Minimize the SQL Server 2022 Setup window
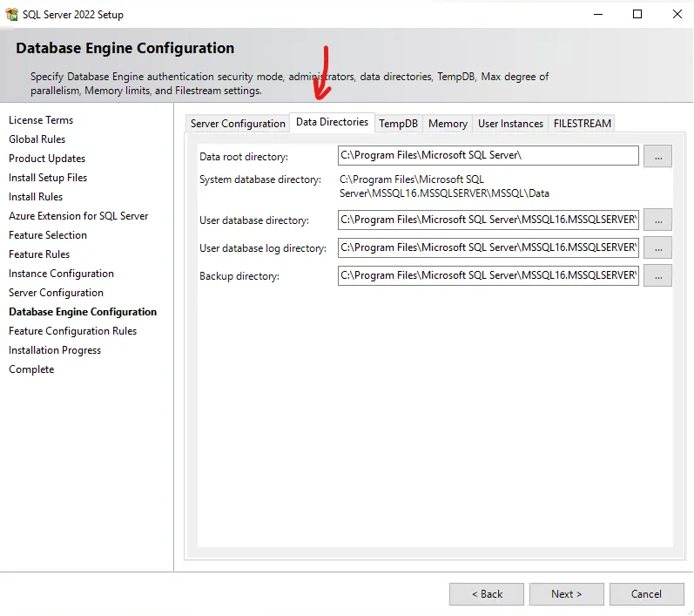The image size is (694, 616). [598, 14]
